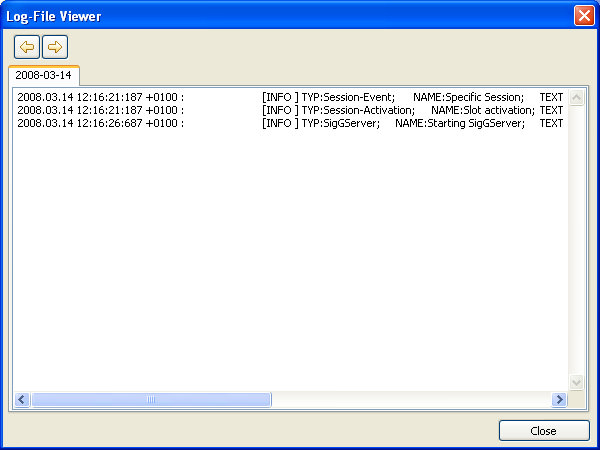The width and height of the screenshot is (600, 450).
Task: Click the NAME:Starting SigGServer text
Action: pyautogui.click(x=460, y=123)
